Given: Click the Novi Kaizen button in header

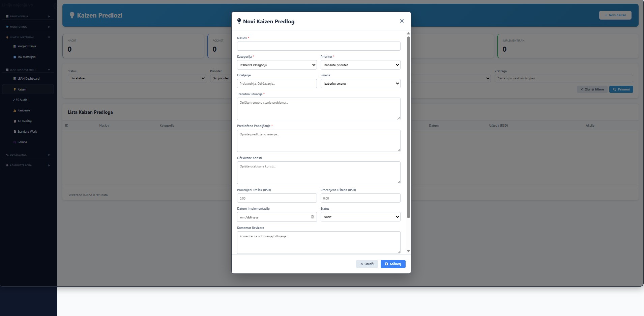Looking at the screenshot, I should 615,15.
